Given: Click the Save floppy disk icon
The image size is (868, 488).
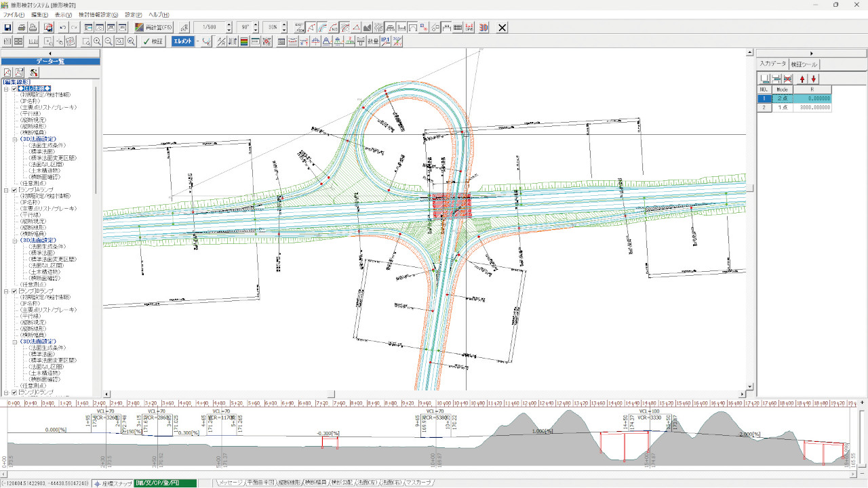Looking at the screenshot, I should click(8, 28).
